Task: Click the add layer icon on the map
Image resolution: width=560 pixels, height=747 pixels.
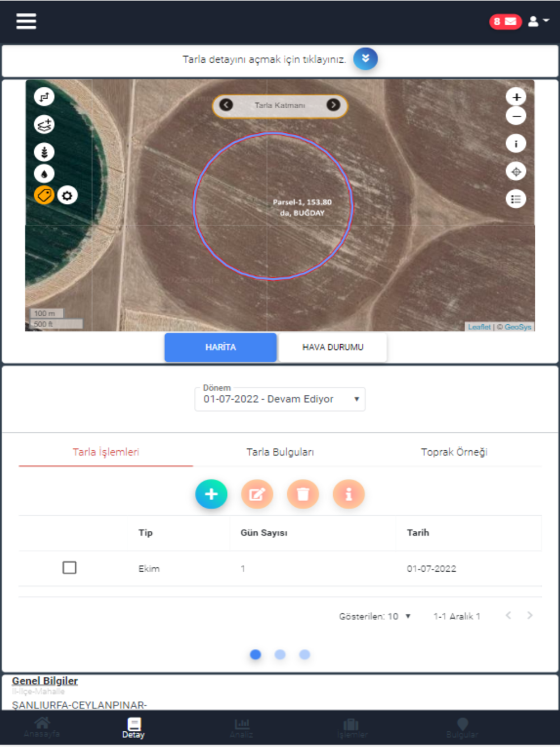Action: tap(44, 124)
